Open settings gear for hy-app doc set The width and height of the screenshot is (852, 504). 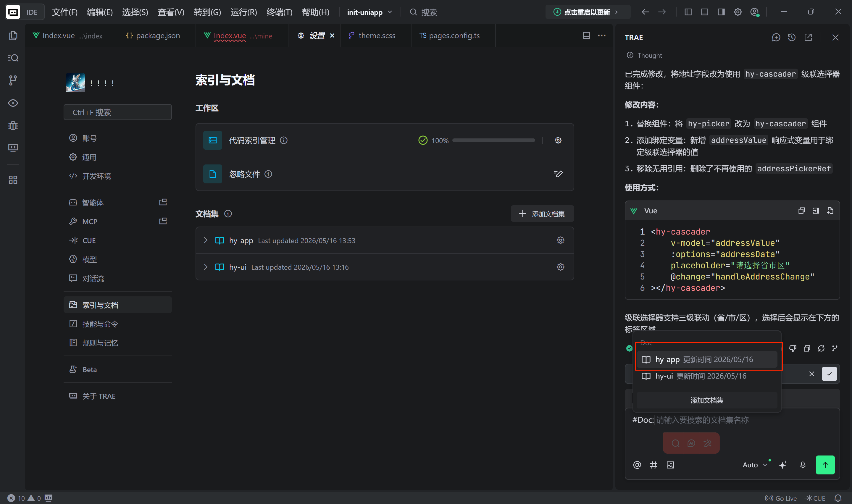(x=560, y=240)
